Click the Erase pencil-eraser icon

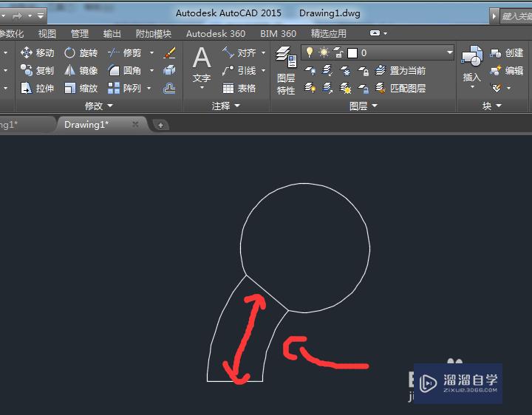pos(169,52)
